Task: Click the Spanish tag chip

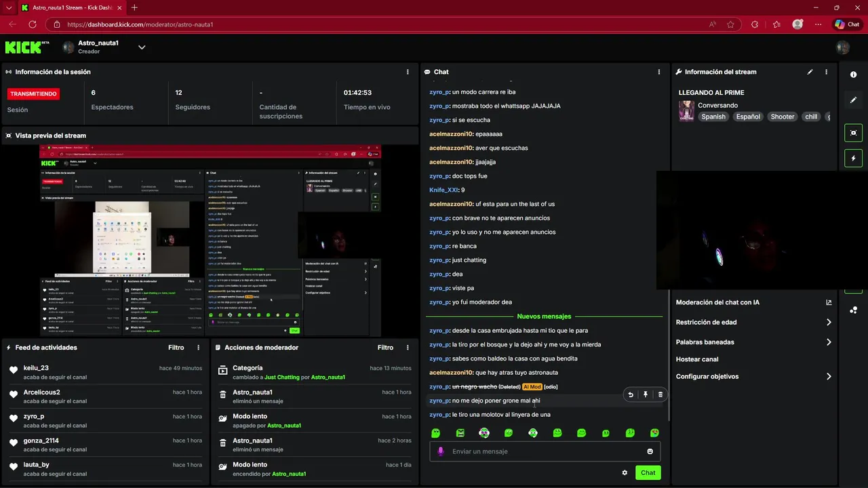Action: 713,117
